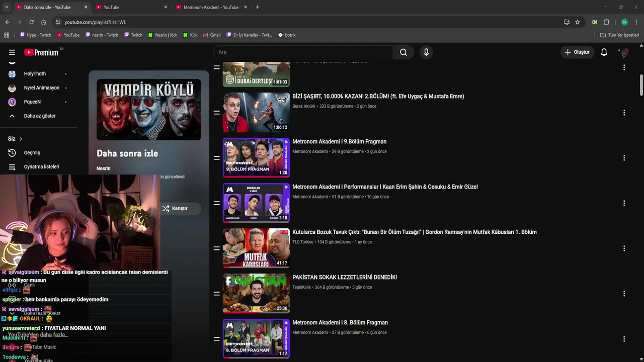This screenshot has width=644, height=362.
Task: Open browser home page
Action: coord(43,22)
